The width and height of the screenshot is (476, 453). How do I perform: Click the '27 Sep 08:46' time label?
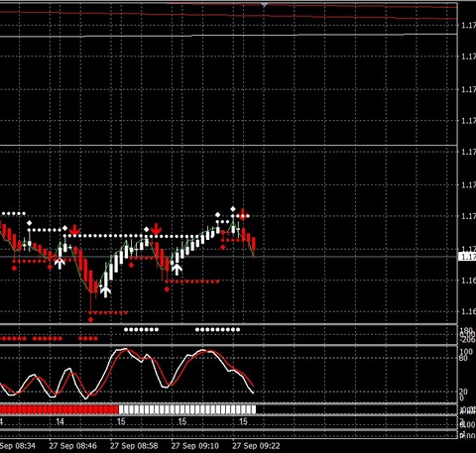tap(73, 446)
